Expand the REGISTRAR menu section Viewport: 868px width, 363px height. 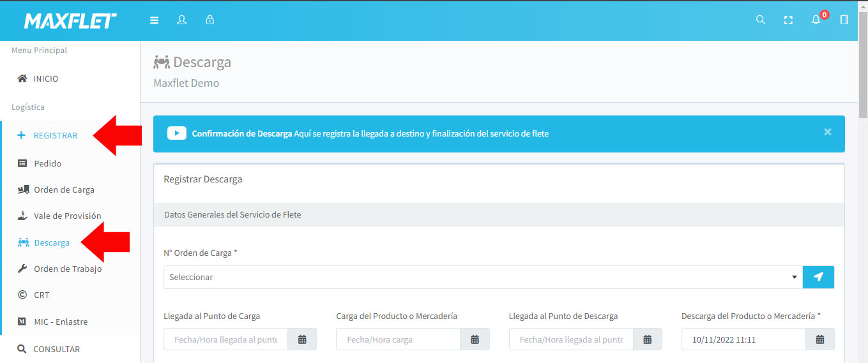click(55, 135)
